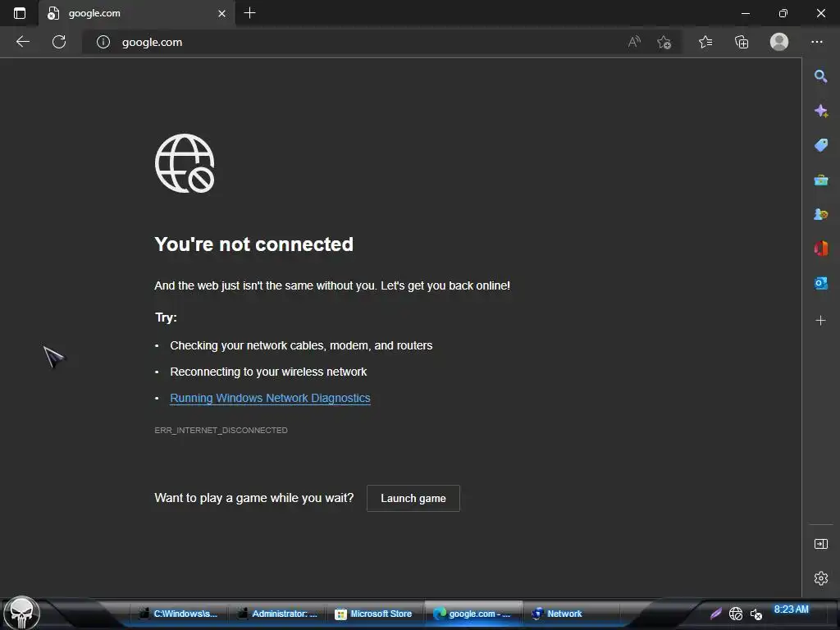The image size is (840, 630).
Task: Open the Favorites list
Action: point(705,42)
